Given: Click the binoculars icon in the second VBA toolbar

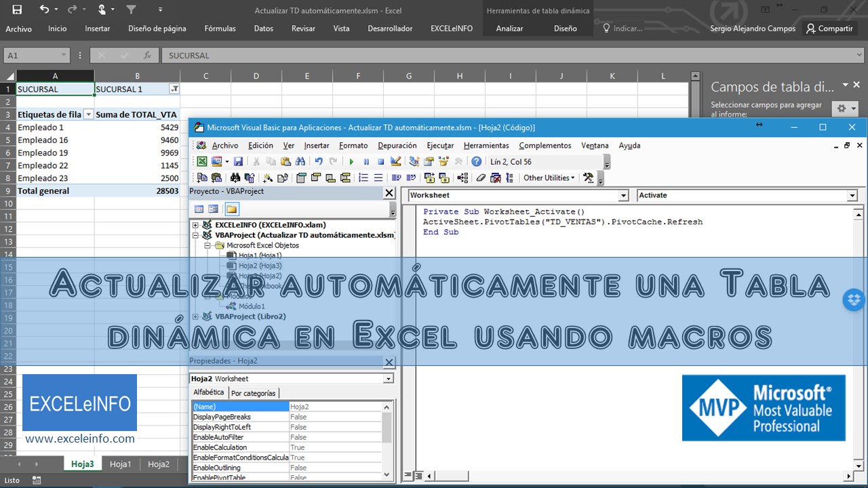Looking at the screenshot, I should click(x=235, y=178).
